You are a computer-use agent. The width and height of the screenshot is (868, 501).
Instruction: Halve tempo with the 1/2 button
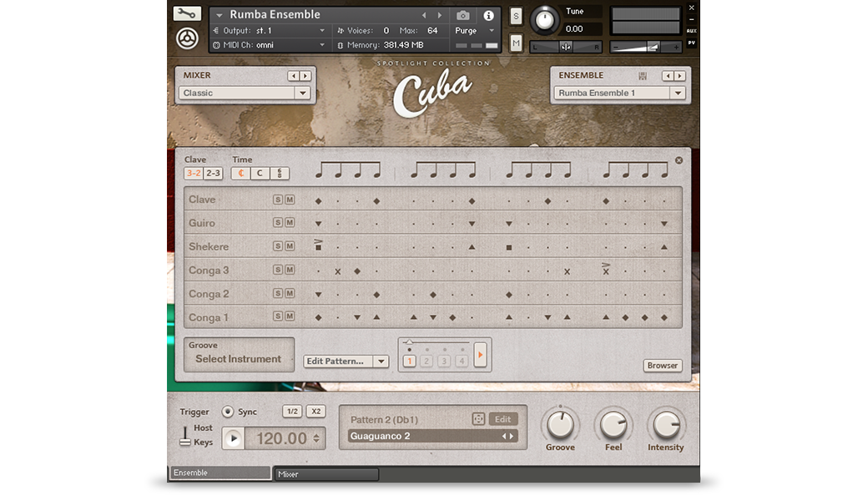[x=292, y=412]
